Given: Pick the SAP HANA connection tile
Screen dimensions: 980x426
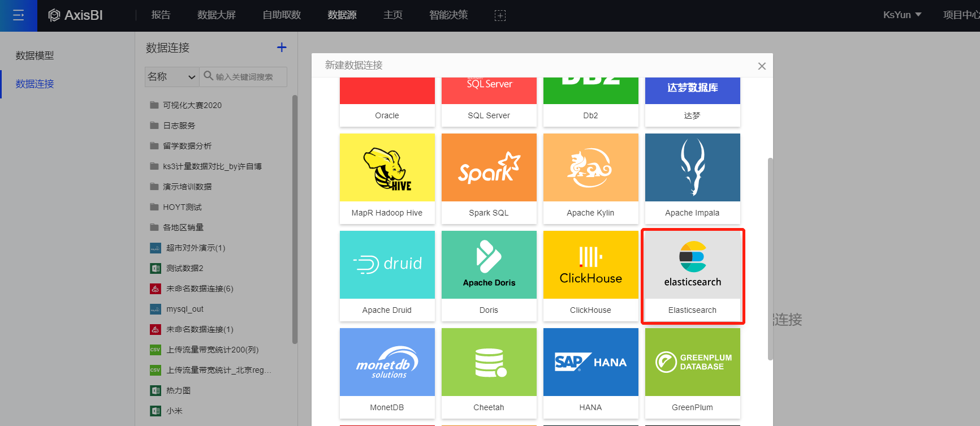Looking at the screenshot, I should click(x=590, y=373).
